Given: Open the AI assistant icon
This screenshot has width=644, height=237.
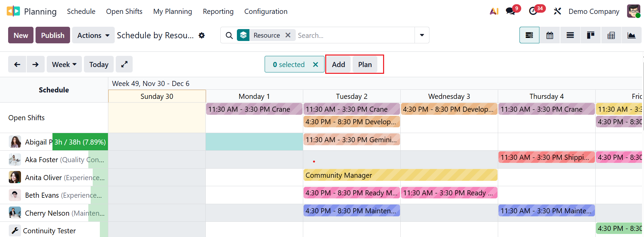Looking at the screenshot, I should point(494,11).
